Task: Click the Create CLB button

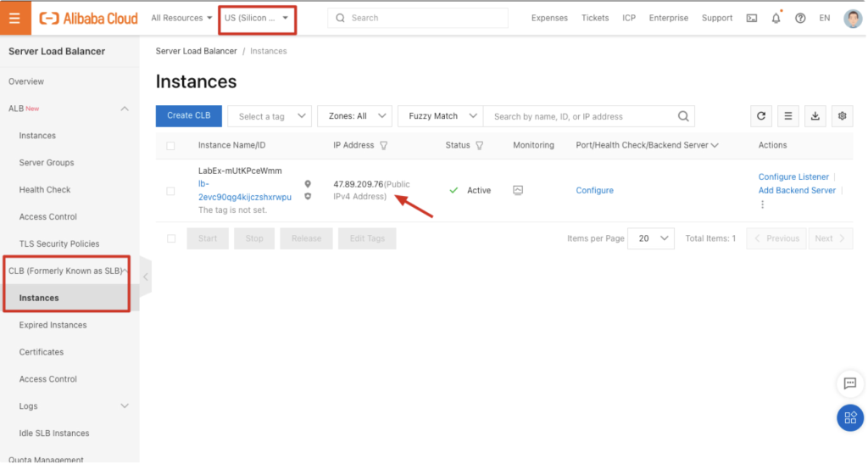Action: click(189, 116)
